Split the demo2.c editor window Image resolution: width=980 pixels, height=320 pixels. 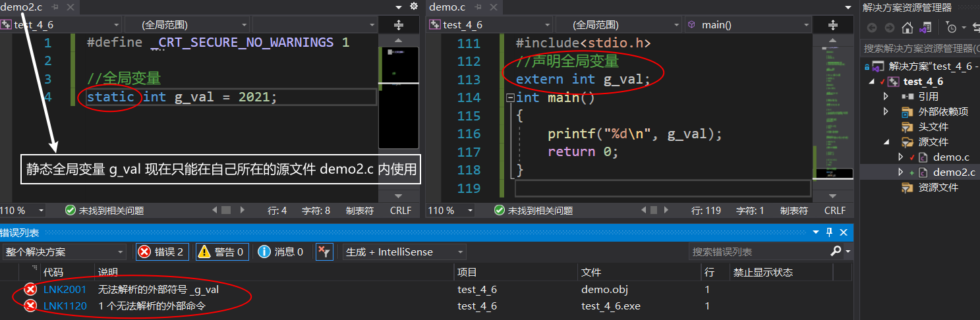pos(399,25)
